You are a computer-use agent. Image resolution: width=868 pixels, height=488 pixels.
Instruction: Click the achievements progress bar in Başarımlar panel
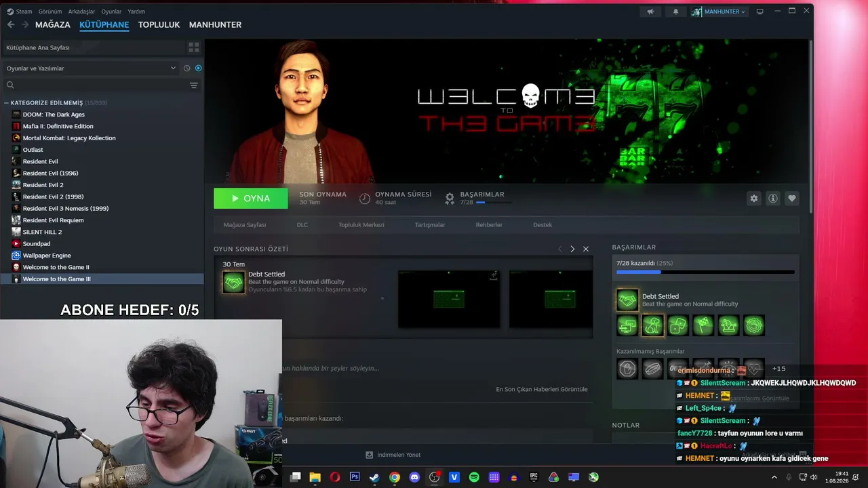pyautogui.click(x=705, y=272)
